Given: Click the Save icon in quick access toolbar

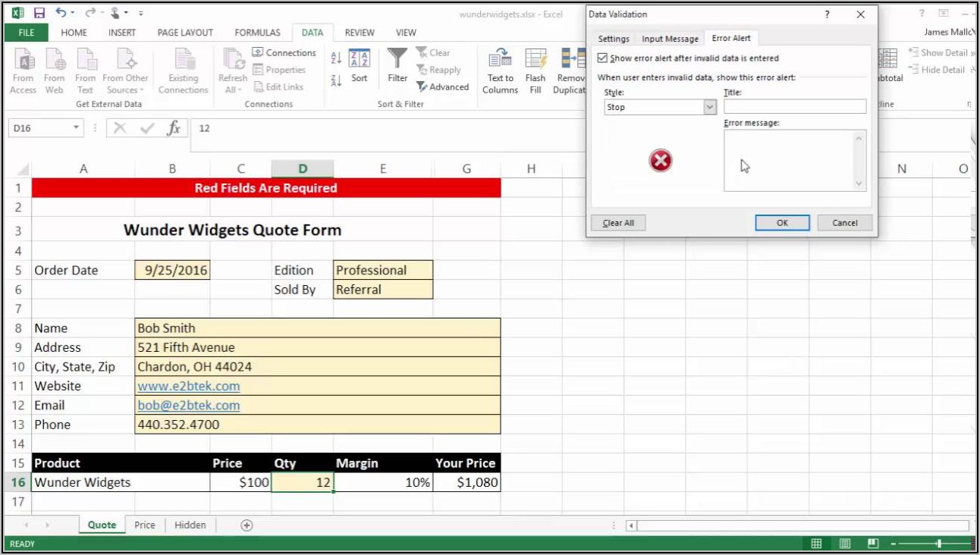Looking at the screenshot, I should [39, 13].
